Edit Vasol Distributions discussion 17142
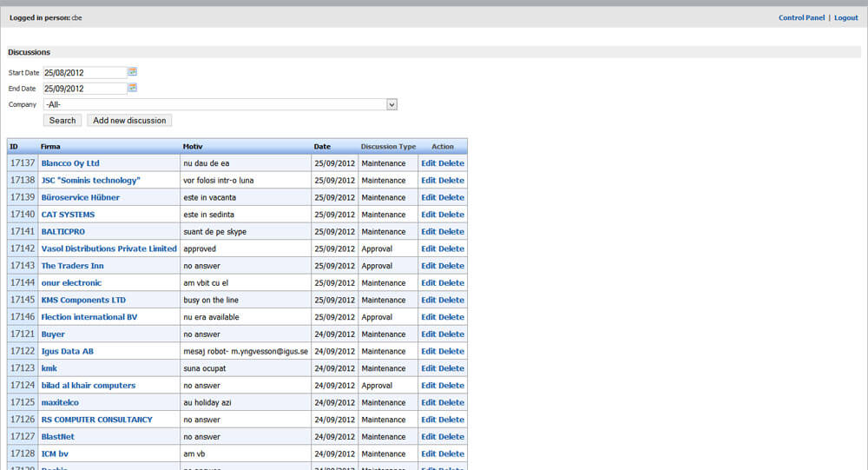This screenshot has height=470, width=868. point(429,248)
